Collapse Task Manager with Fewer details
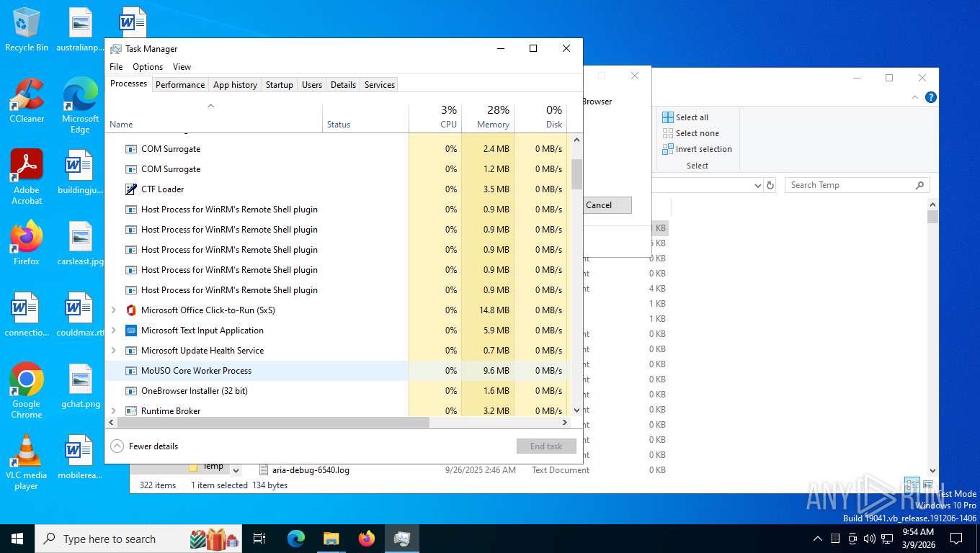Viewport: 980px width, 553px height. click(144, 446)
